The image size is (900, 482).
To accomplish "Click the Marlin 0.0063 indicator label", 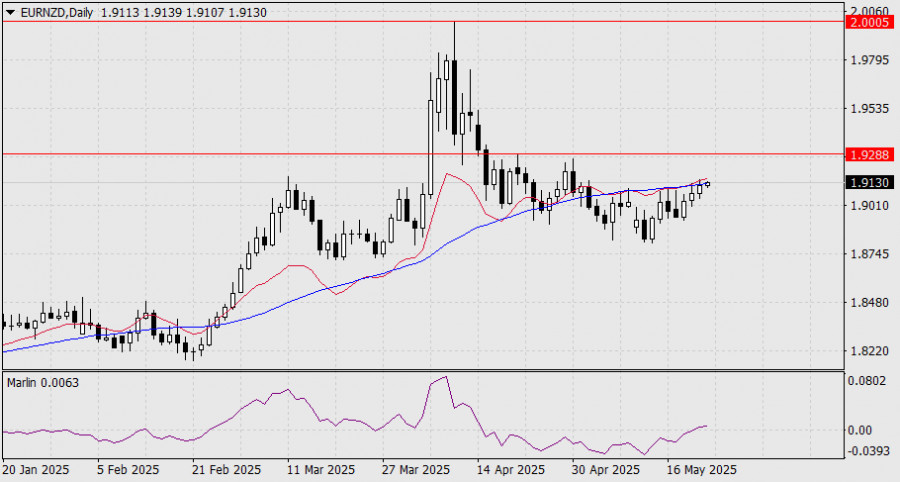I will [43, 382].
